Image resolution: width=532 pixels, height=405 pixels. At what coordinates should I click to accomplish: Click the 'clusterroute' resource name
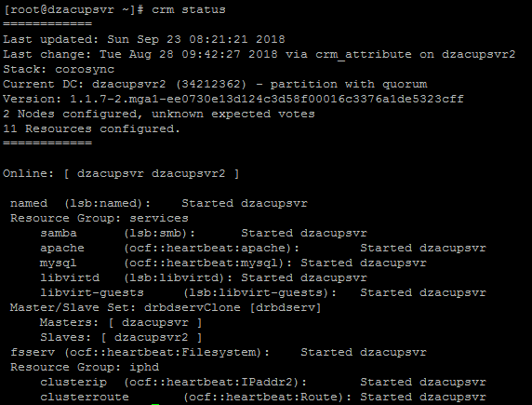(x=85, y=398)
